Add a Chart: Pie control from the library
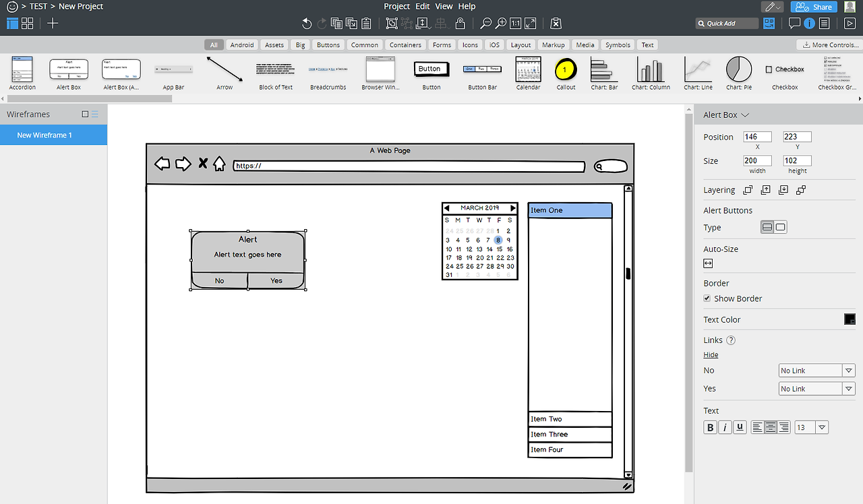Viewport: 863px width, 504px height. [x=738, y=73]
